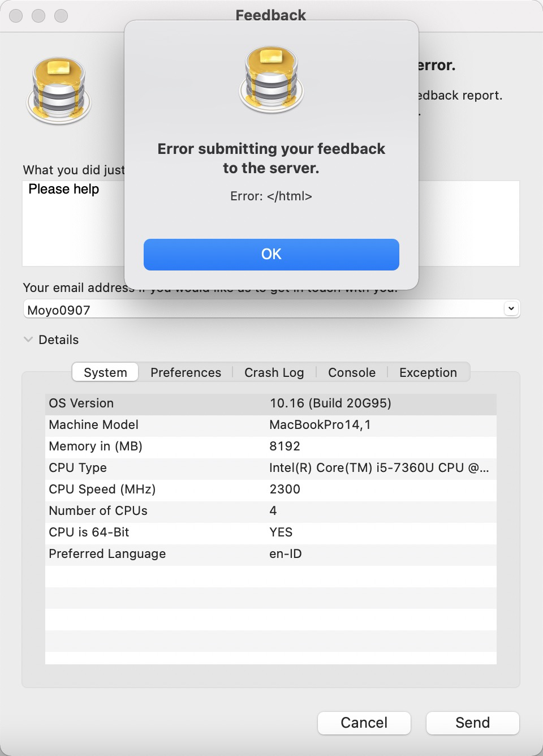This screenshot has height=756, width=543.
Task: Select the Exception tab
Action: point(428,372)
